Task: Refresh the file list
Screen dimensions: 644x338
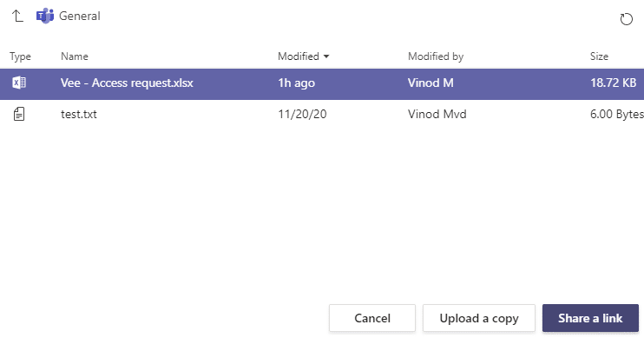Action: 626,19
